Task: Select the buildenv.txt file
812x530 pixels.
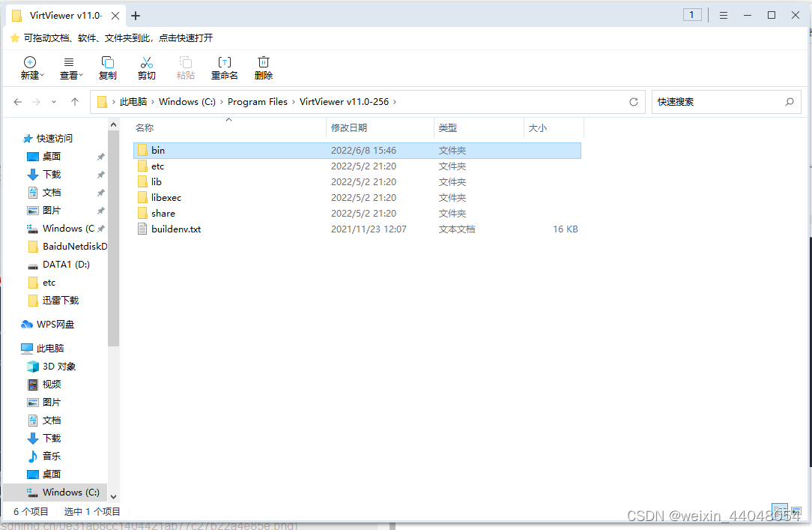Action: (357, 229)
